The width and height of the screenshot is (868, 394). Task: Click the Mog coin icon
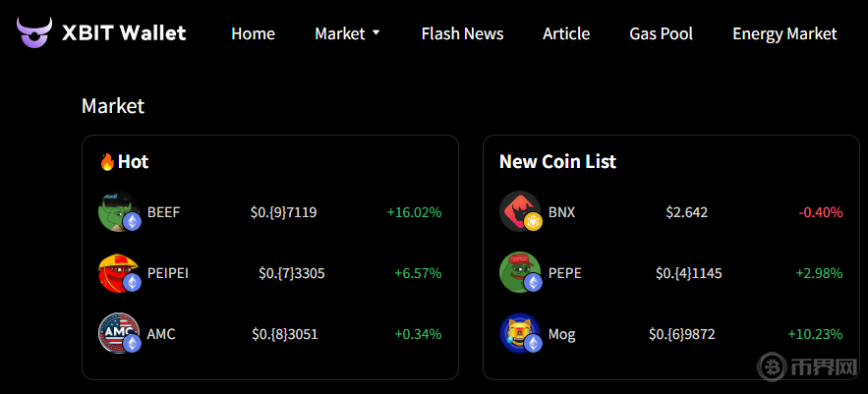[x=520, y=334]
